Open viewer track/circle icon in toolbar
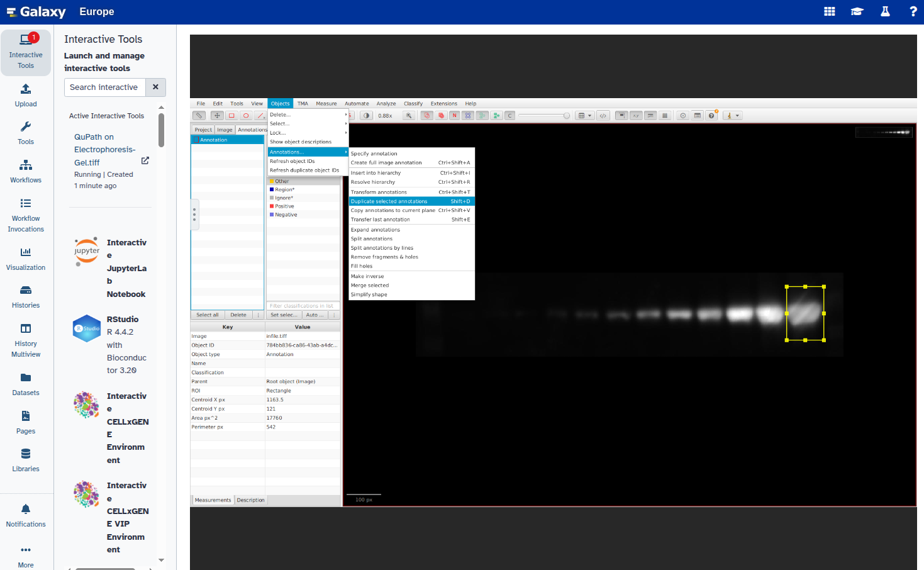924x570 pixels. [682, 116]
